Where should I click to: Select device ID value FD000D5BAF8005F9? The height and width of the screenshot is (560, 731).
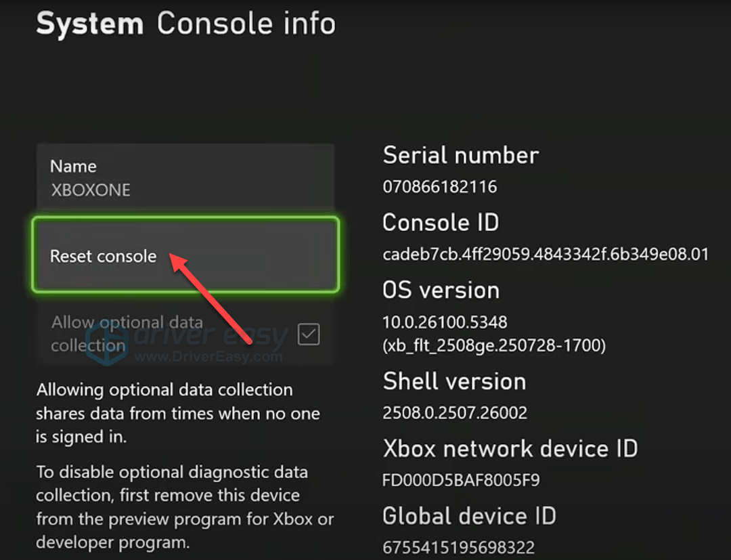click(461, 480)
